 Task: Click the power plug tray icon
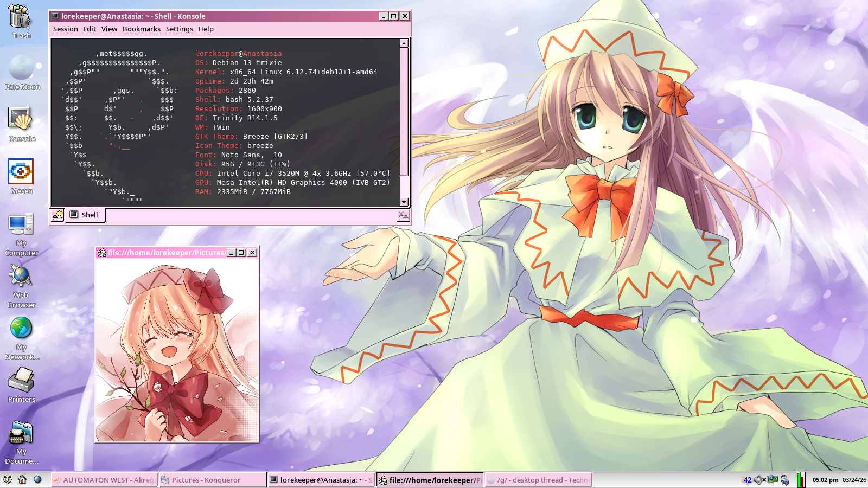pyautogui.click(x=784, y=480)
